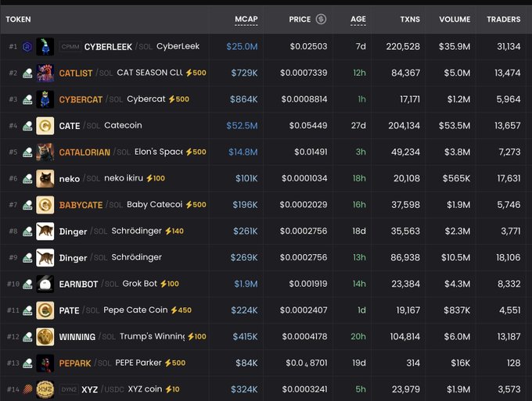
Task: Click the $1.9M market cap for EARNBOT
Action: pos(246,284)
